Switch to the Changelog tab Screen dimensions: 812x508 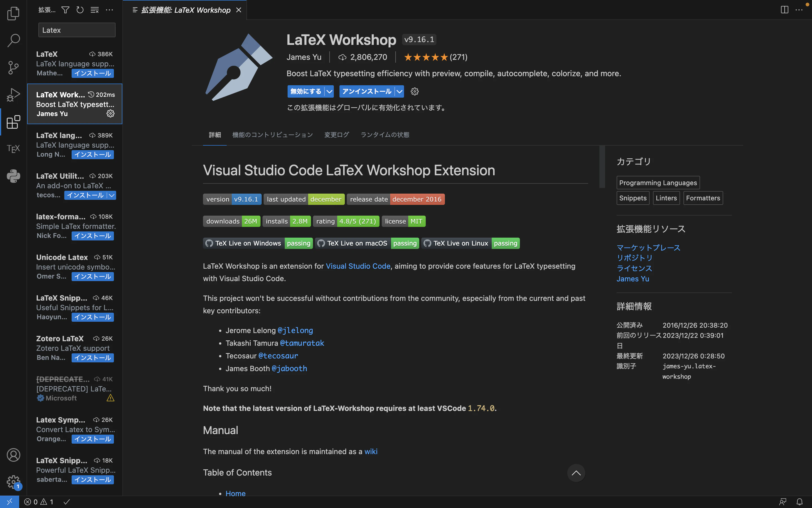pos(337,135)
